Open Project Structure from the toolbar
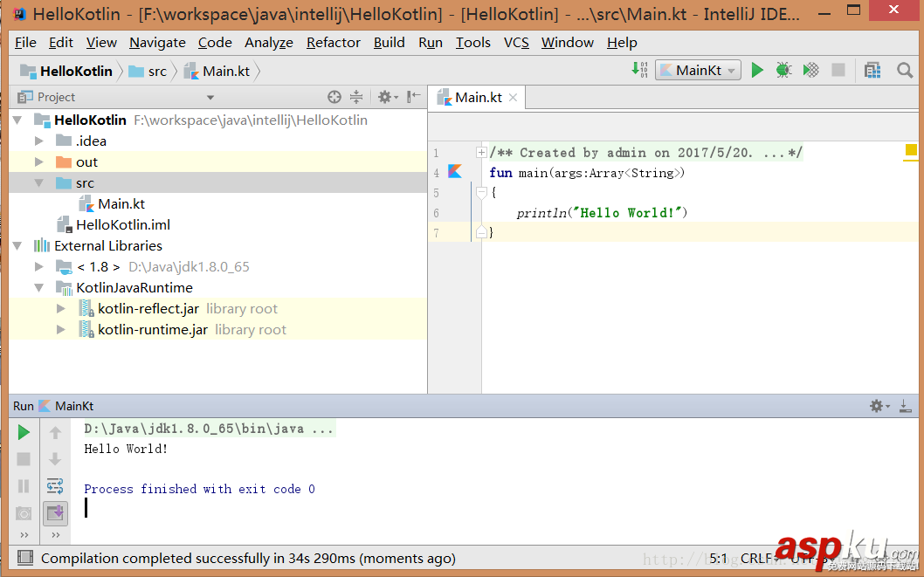This screenshot has width=924, height=577. pyautogui.click(x=872, y=70)
